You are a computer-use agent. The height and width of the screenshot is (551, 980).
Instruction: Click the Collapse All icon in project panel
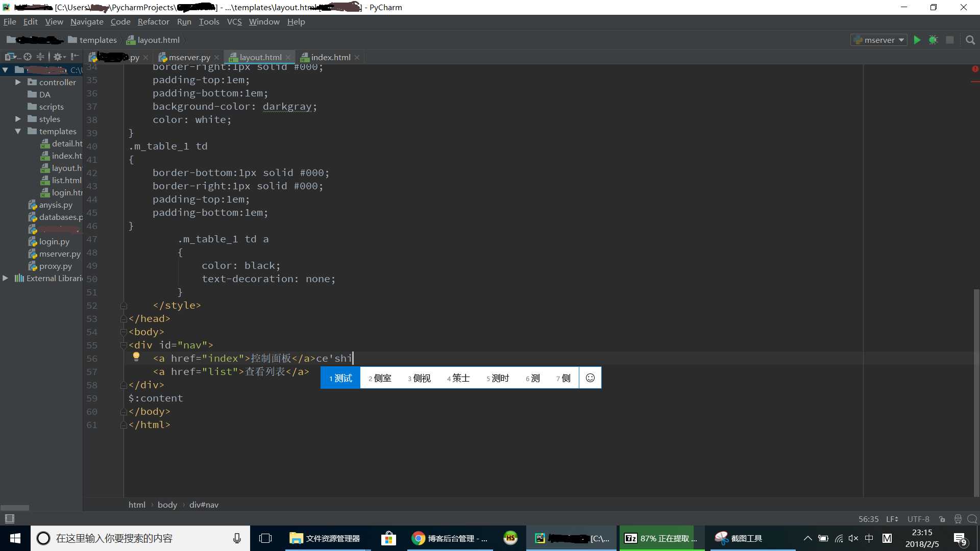(40, 57)
